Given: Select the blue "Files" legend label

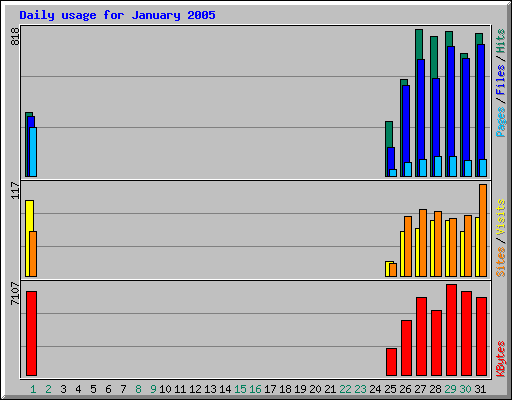Looking at the screenshot, I should [x=501, y=80].
